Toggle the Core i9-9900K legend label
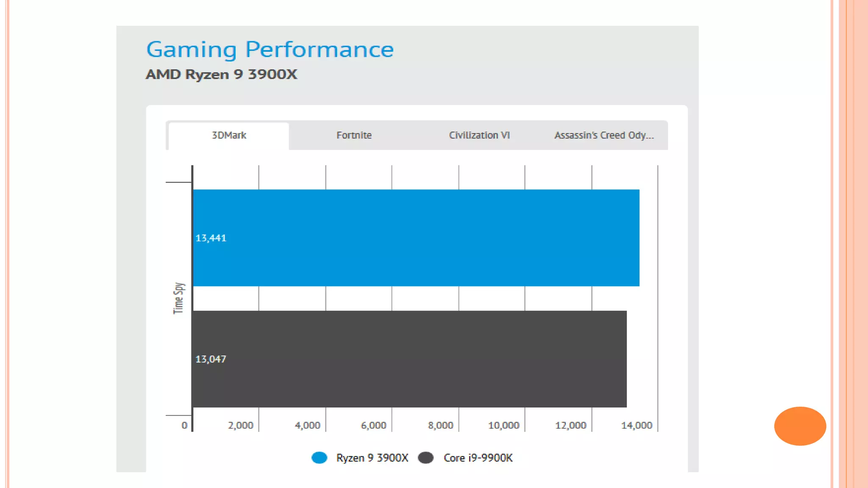Image resolution: width=868 pixels, height=488 pixels. point(478,458)
